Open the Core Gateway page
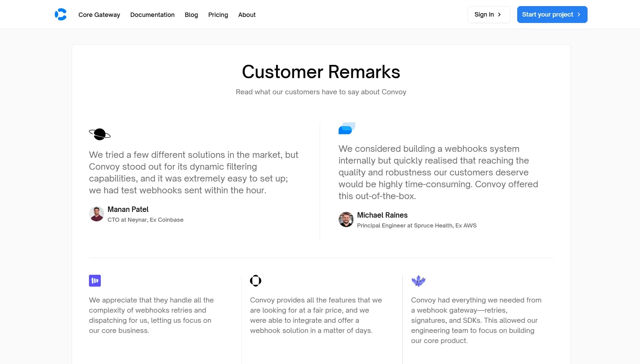 pos(99,15)
